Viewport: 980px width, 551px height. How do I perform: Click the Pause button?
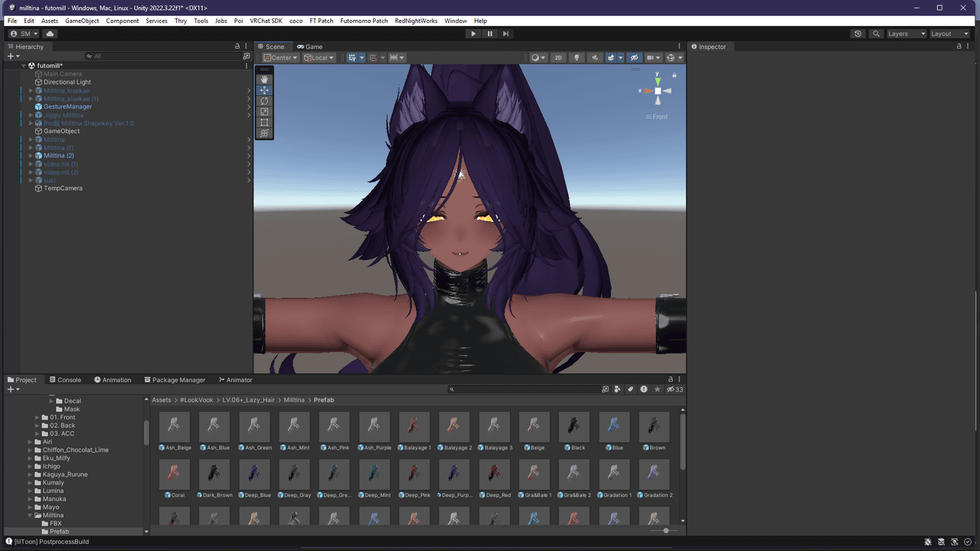click(x=490, y=34)
